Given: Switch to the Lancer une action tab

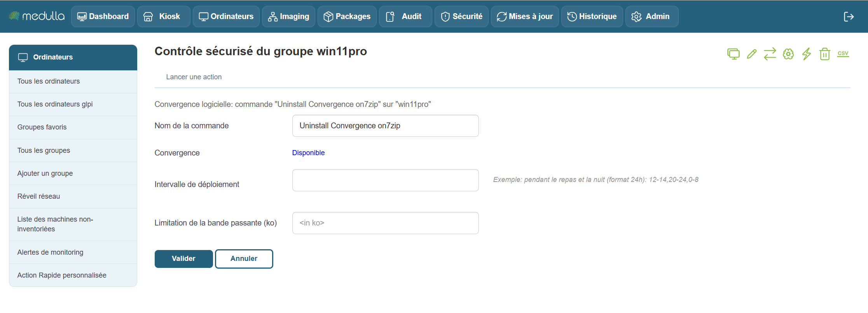Looking at the screenshot, I should [x=194, y=77].
